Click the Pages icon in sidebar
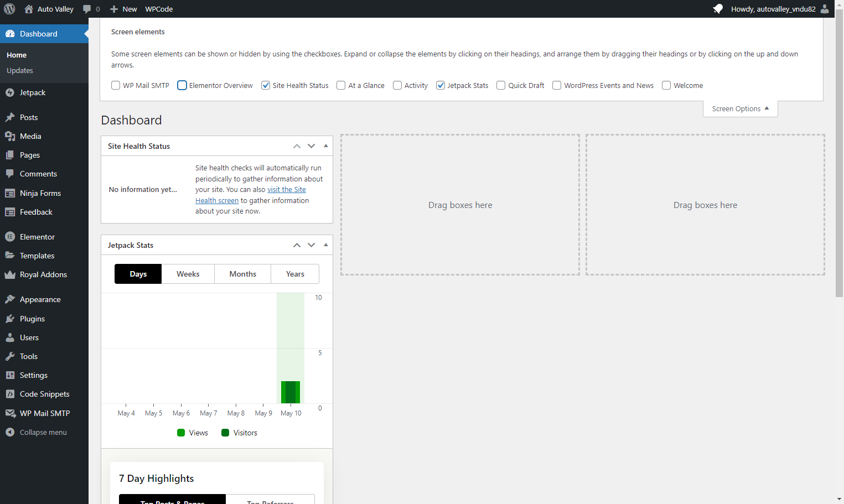Viewport: 844px width, 504px height. click(10, 155)
